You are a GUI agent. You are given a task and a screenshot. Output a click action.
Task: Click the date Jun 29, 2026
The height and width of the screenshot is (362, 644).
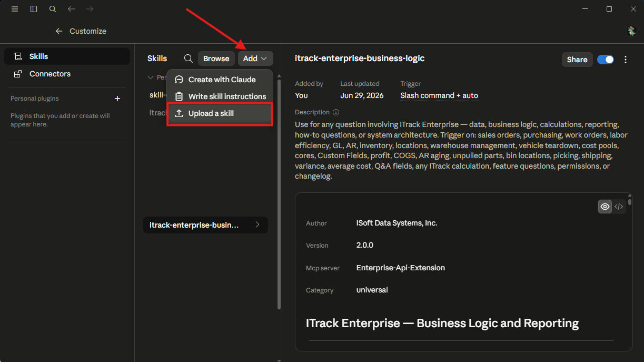[362, 95]
